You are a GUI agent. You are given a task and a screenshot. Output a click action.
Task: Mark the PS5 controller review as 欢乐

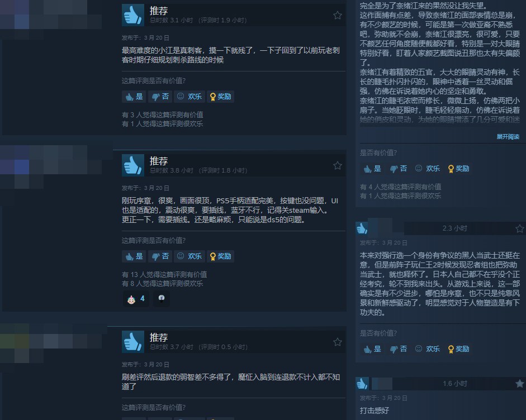(x=189, y=256)
